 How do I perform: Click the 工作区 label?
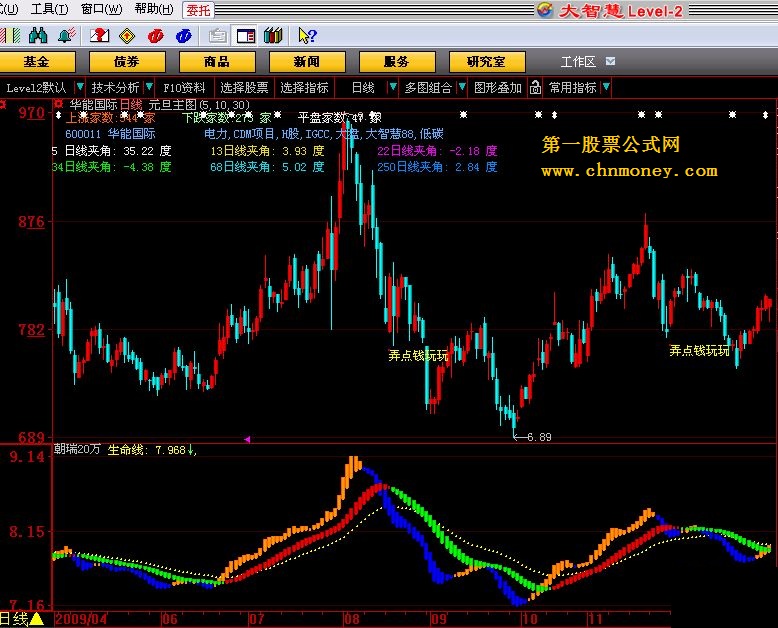578,62
